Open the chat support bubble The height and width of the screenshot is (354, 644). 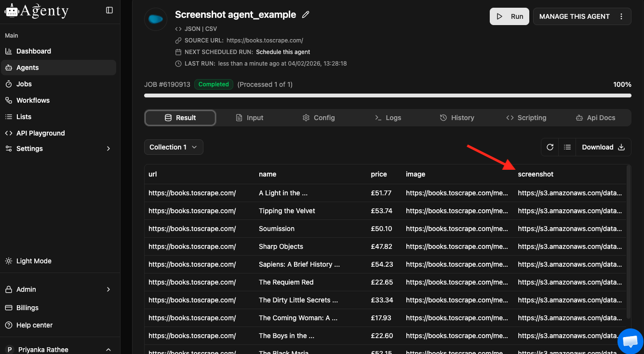coord(630,341)
